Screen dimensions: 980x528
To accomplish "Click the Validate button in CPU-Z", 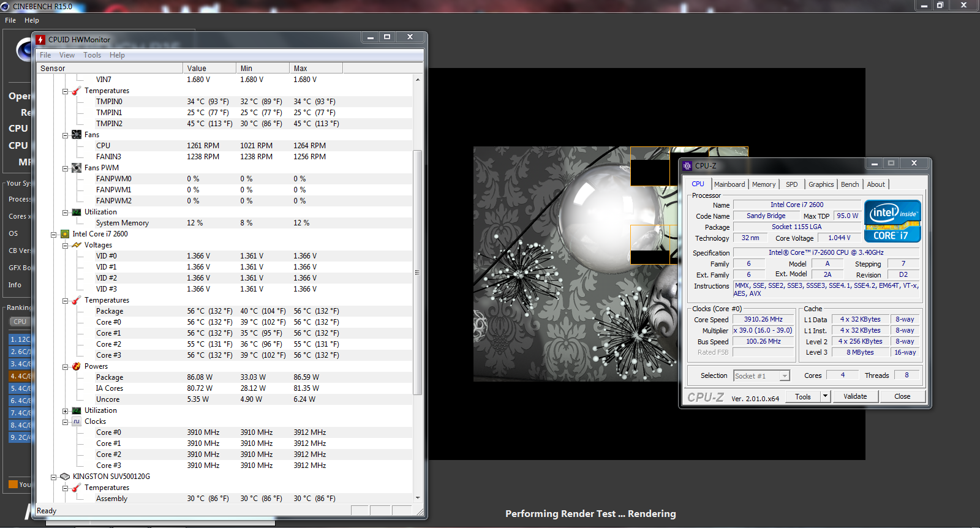I will tap(855, 396).
